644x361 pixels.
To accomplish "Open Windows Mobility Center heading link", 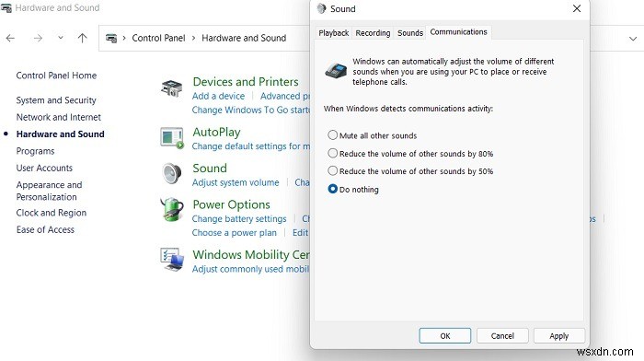I will pyautogui.click(x=251, y=255).
